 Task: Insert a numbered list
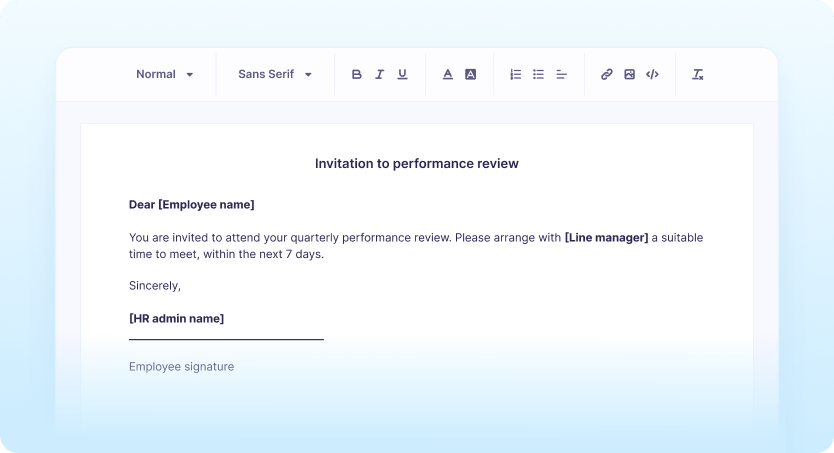tap(516, 74)
